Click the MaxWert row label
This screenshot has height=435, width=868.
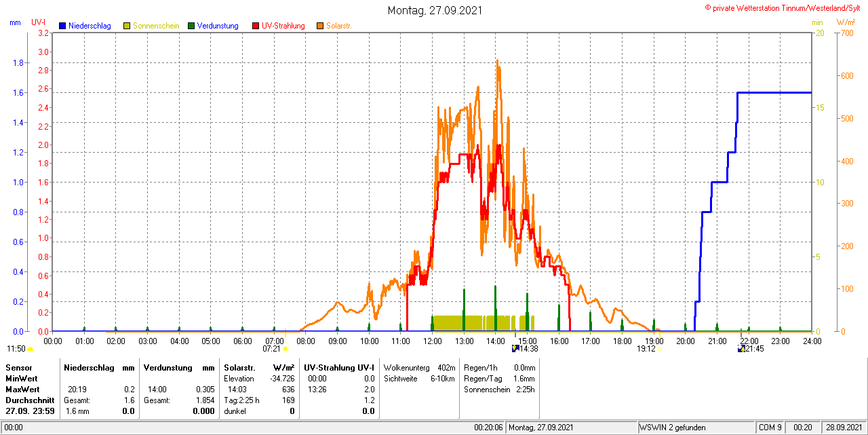pyautogui.click(x=22, y=389)
